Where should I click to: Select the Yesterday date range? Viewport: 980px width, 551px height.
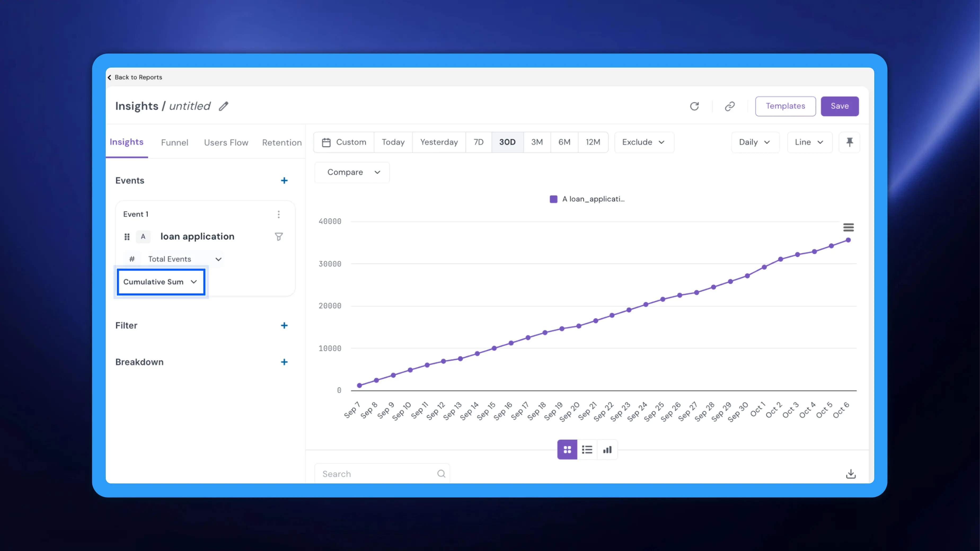[439, 142]
